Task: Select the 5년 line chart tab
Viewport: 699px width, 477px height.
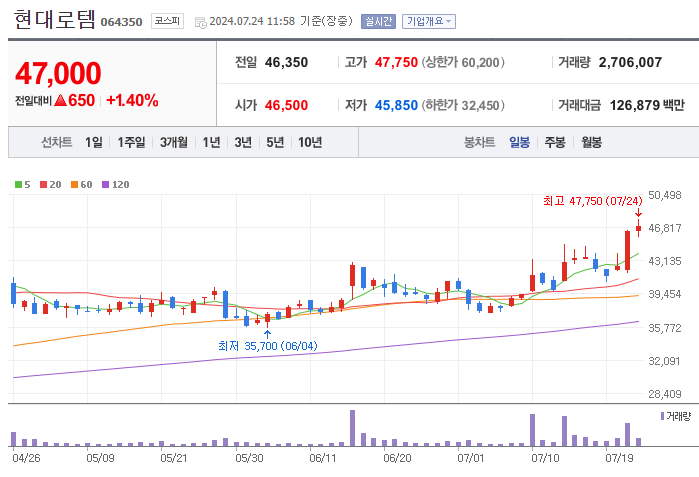Action: [x=275, y=142]
